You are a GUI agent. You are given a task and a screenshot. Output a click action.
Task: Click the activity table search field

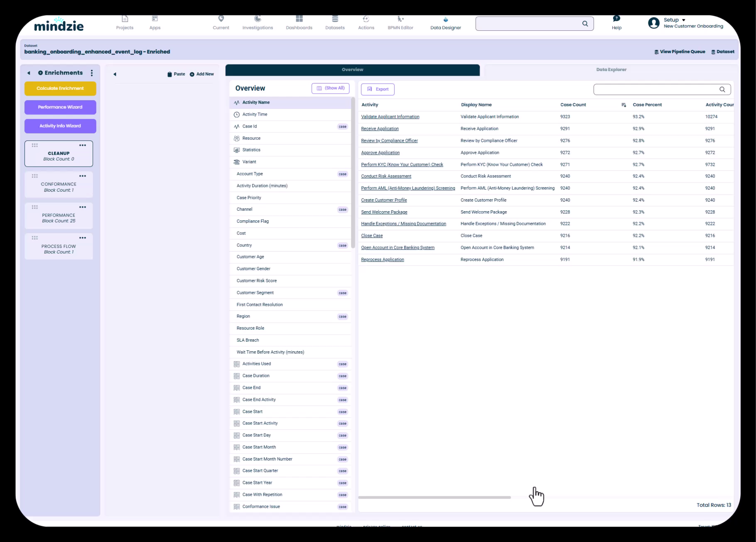click(x=656, y=89)
